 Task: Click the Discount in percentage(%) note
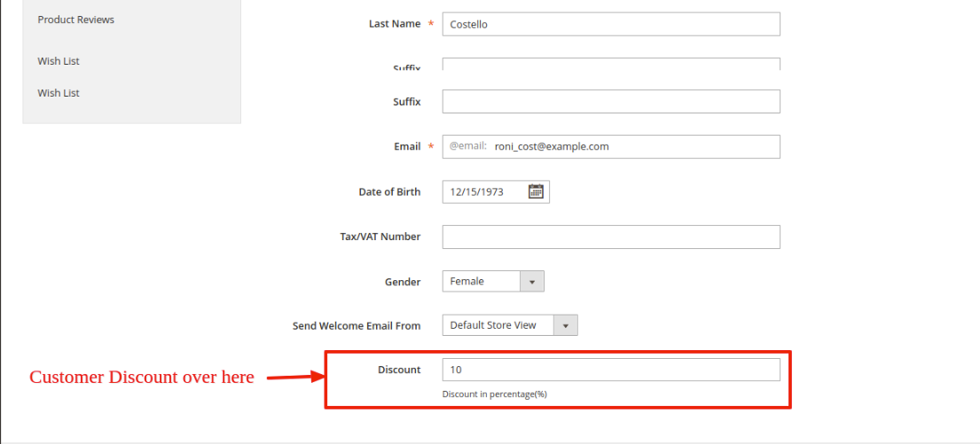click(494, 394)
